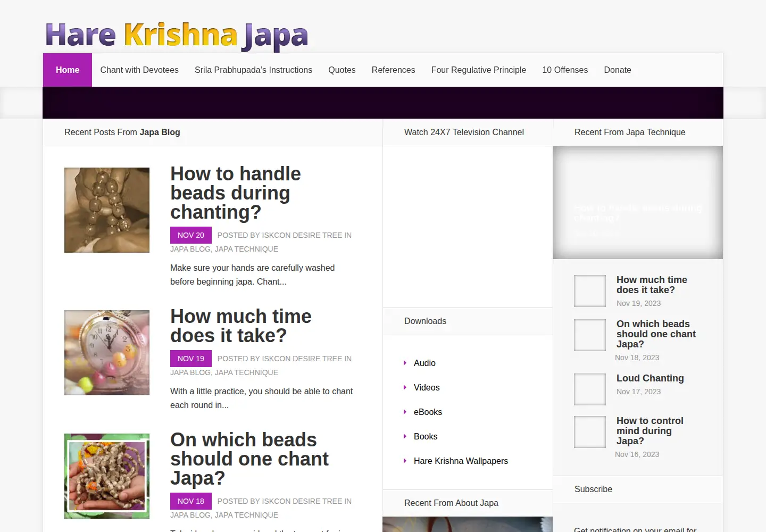Open Japa Blog category under NOV 19 post
This screenshot has height=532, width=766.
pyautogui.click(x=190, y=372)
